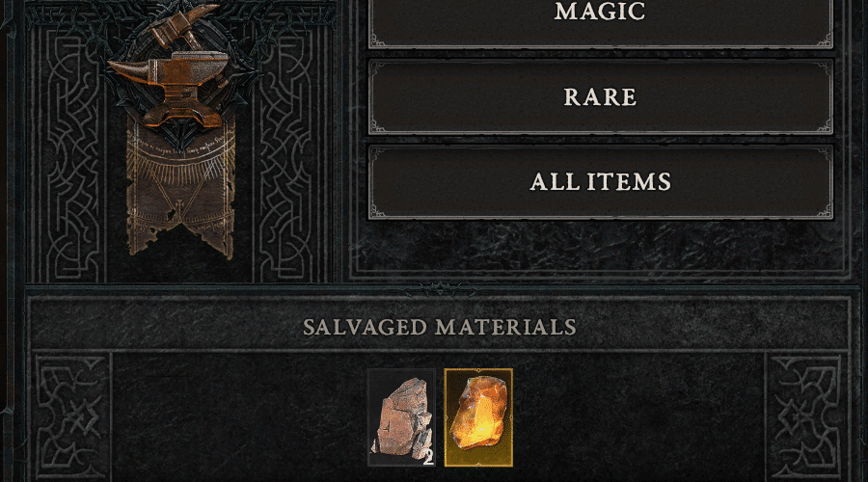
Task: Click the left knot ornament in materials panel
Action: click(70, 417)
